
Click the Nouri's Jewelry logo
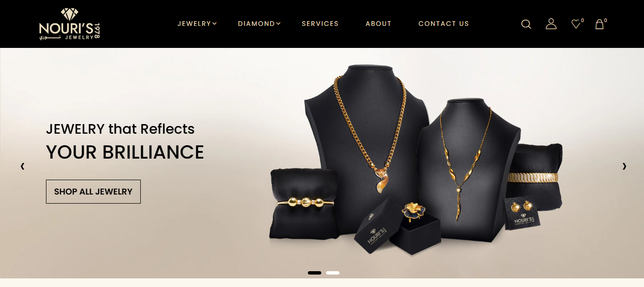pyautogui.click(x=69, y=24)
